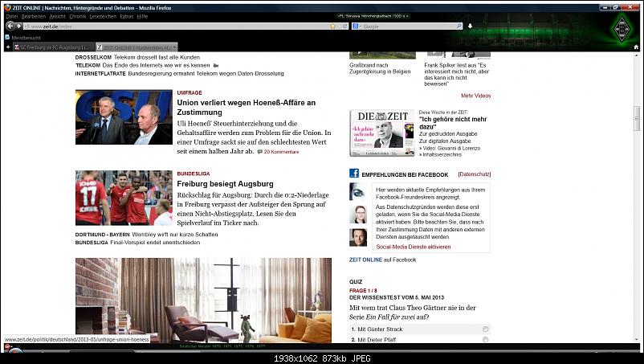
Task: Open Video: Giovanni di Lorenzo link
Action: [x=450, y=148]
